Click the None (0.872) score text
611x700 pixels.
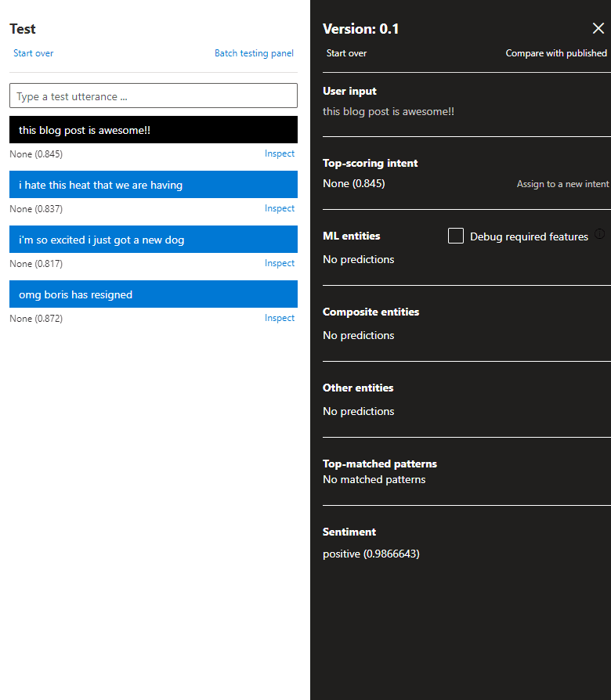click(x=36, y=319)
